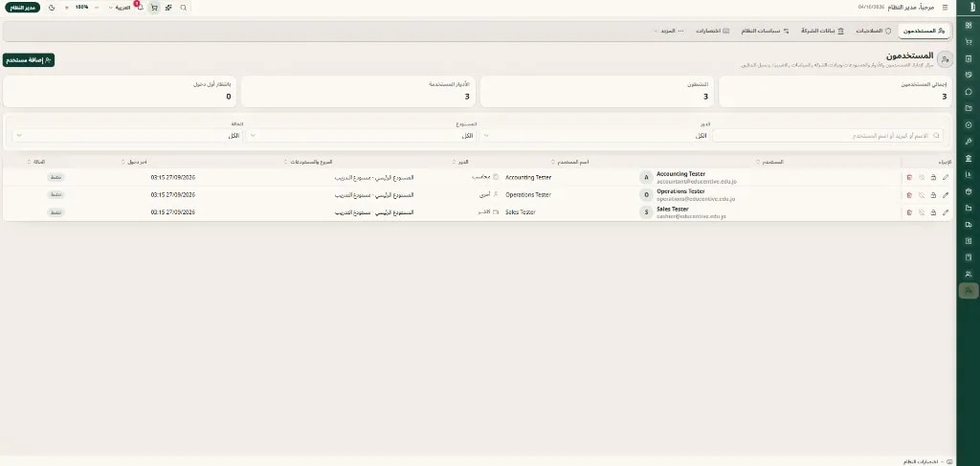Decrease zoom with the minus icon
Image resolution: width=980 pixels, height=466 pixels.
(97, 8)
